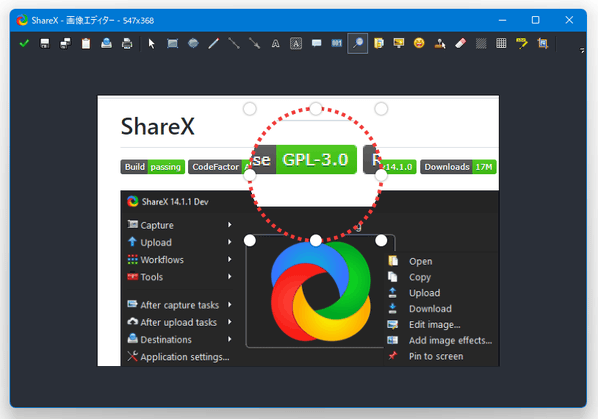Select the Arrow drawing tool

254,43
